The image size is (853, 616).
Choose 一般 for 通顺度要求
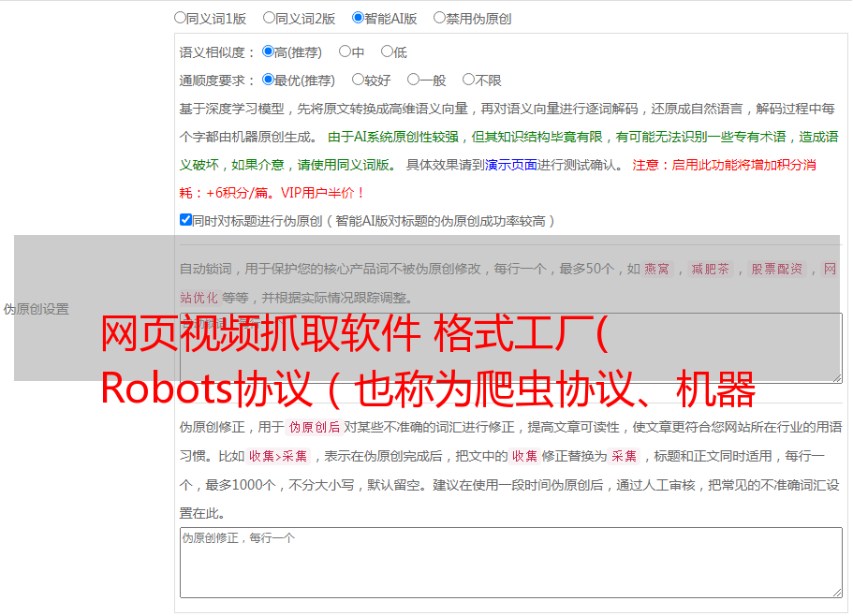pyautogui.click(x=412, y=80)
